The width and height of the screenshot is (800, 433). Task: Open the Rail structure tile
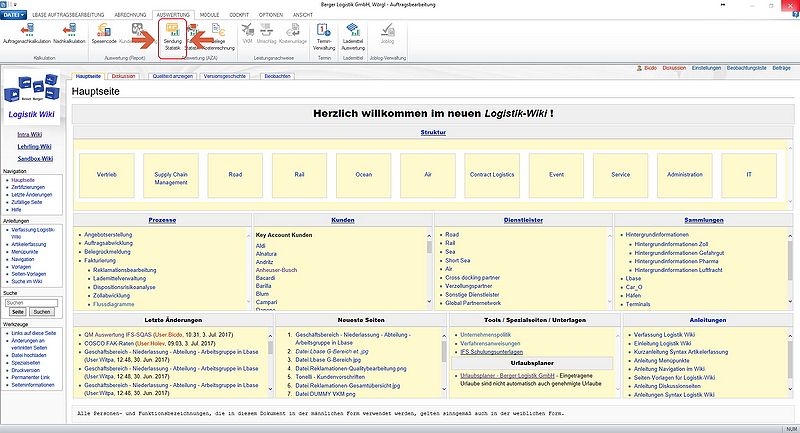coord(299,175)
